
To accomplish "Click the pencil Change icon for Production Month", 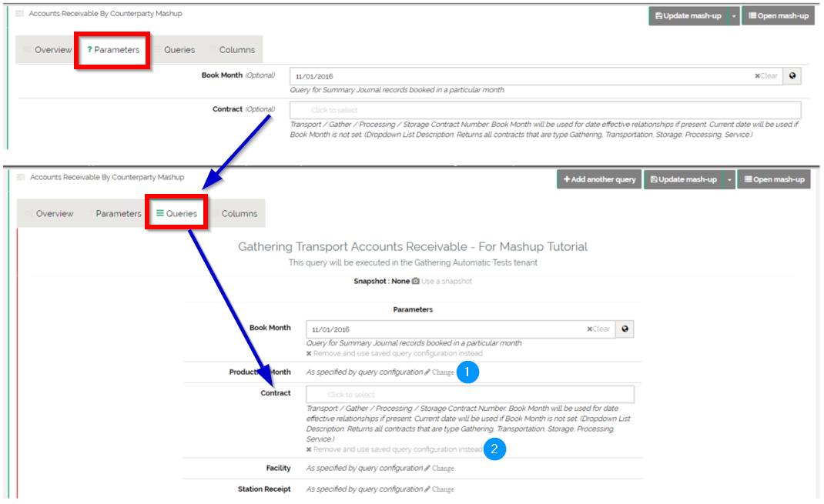I will coord(427,372).
